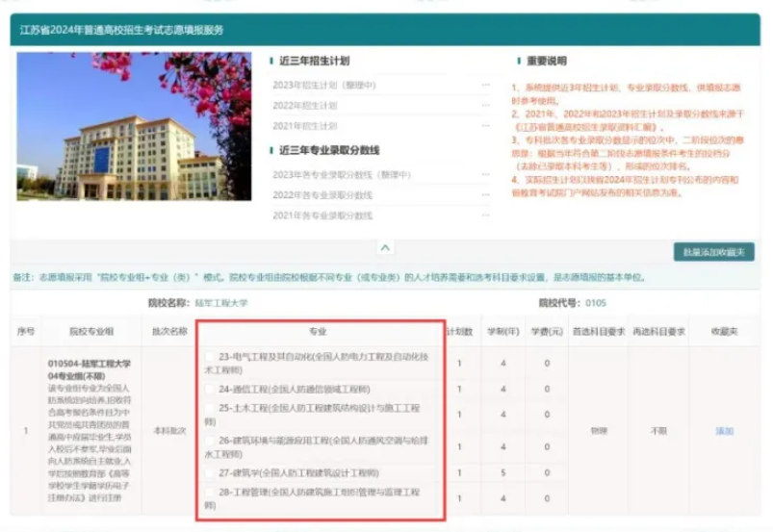This screenshot has width=773, height=532.
Task: Click the 本科批次 batch cell
Action: point(169,431)
